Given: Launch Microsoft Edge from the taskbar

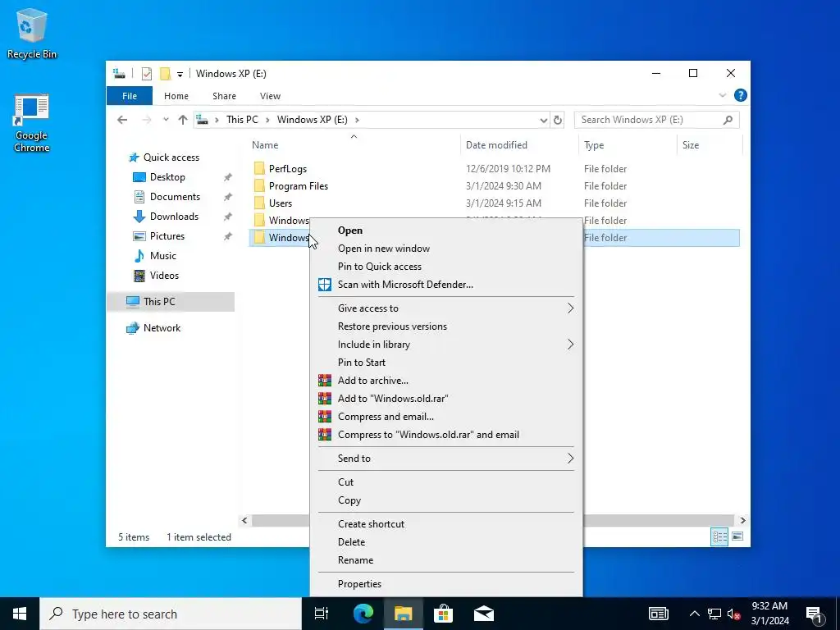Looking at the screenshot, I should tap(363, 614).
